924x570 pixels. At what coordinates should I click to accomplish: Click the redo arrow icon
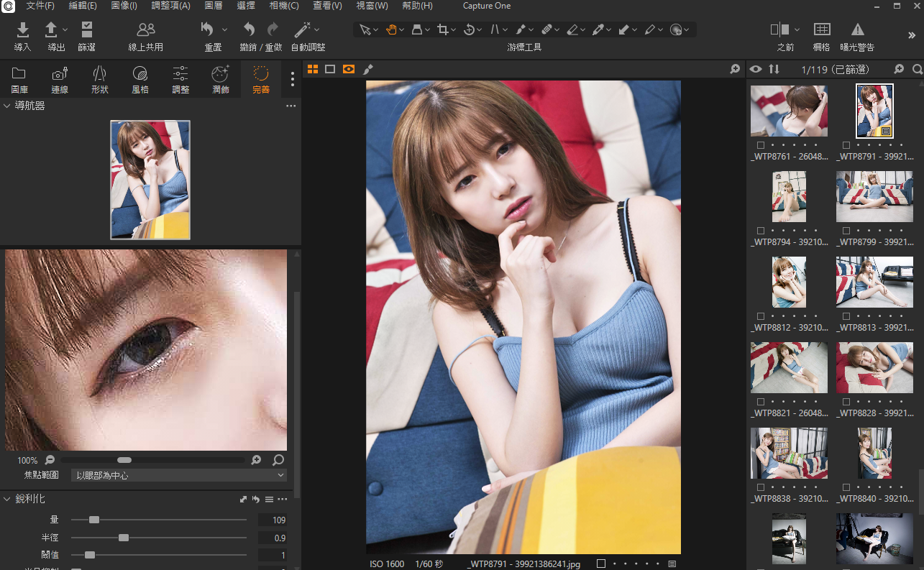[273, 29]
